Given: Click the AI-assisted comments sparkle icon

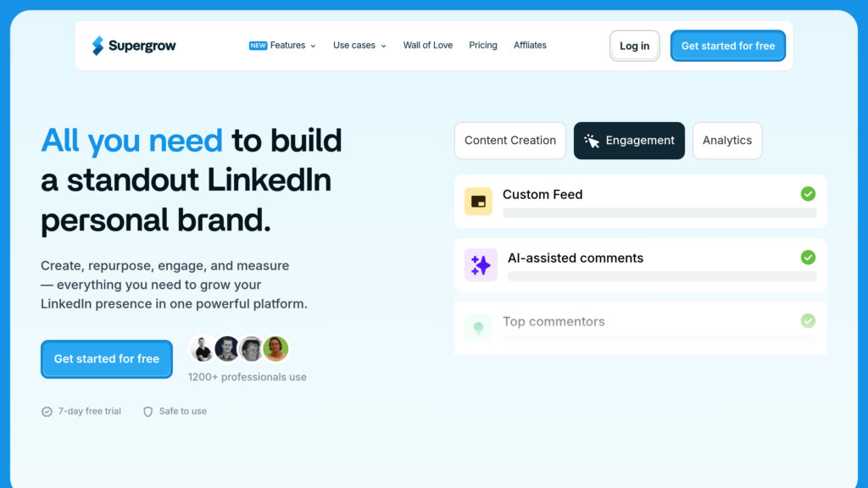Looking at the screenshot, I should pyautogui.click(x=481, y=265).
